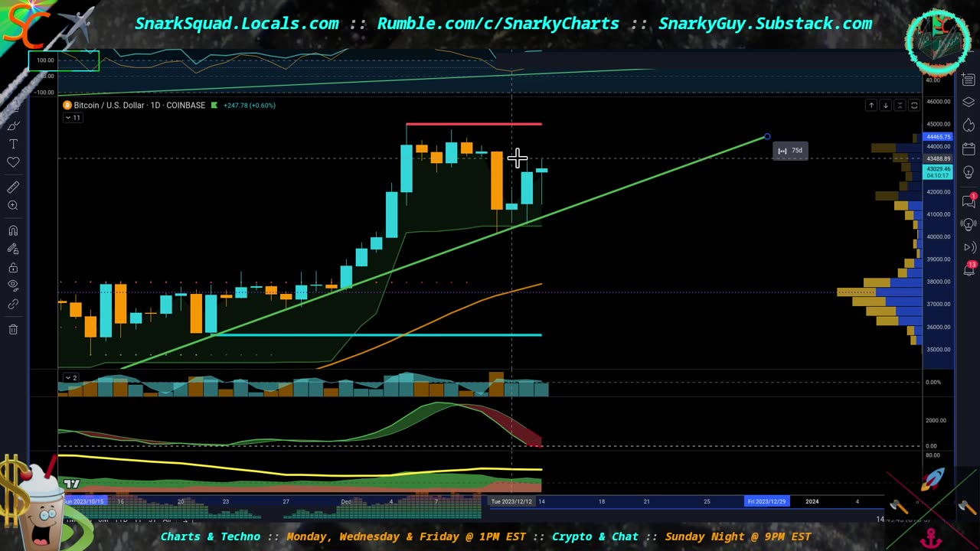Select the brush drawing tool
This screenshot has height=551, width=980.
(x=13, y=126)
